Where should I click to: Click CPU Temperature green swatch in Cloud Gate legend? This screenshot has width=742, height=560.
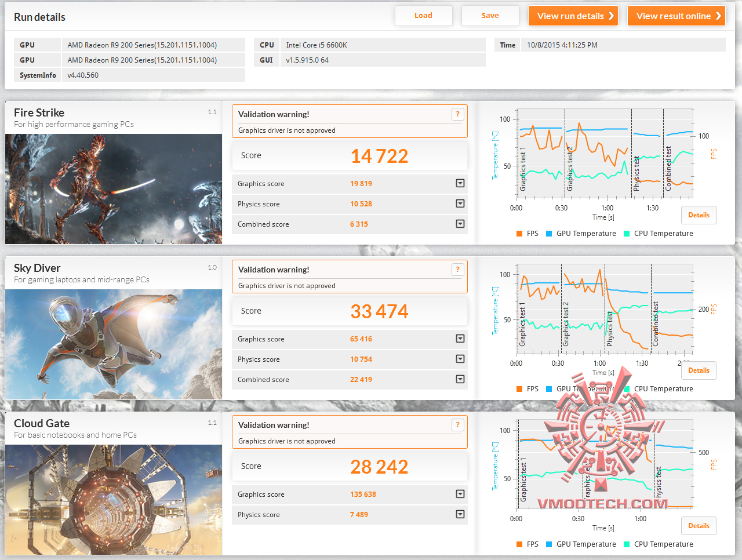[x=627, y=544]
